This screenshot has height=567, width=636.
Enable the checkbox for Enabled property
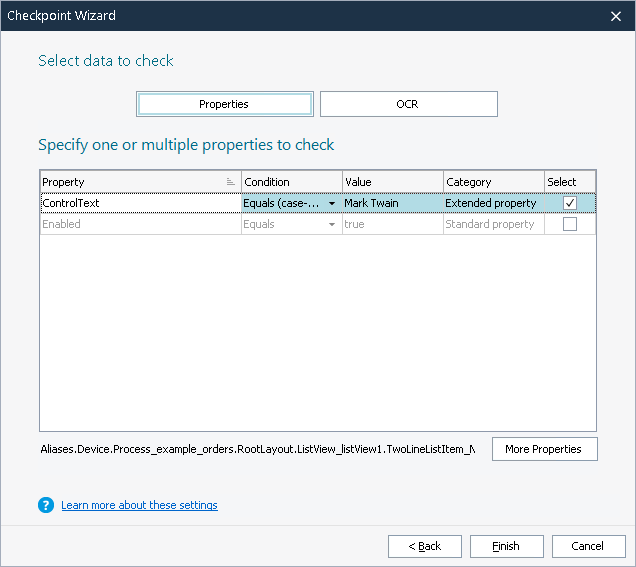point(570,225)
